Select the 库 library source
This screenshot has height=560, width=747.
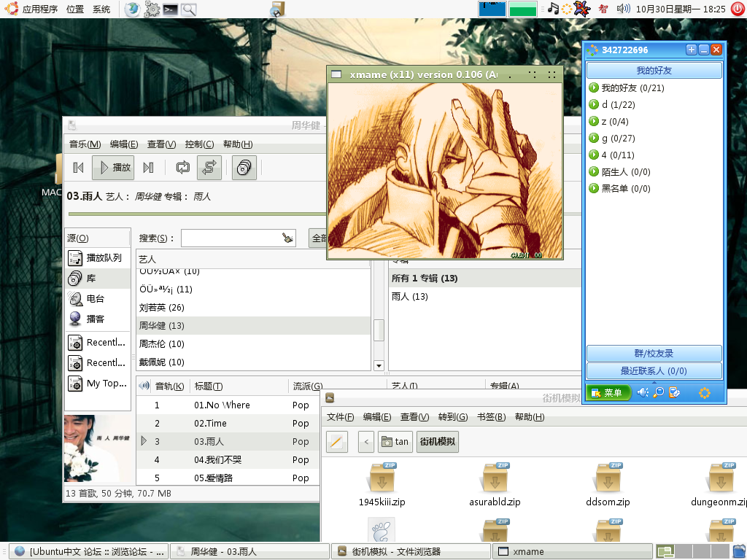coord(98,278)
